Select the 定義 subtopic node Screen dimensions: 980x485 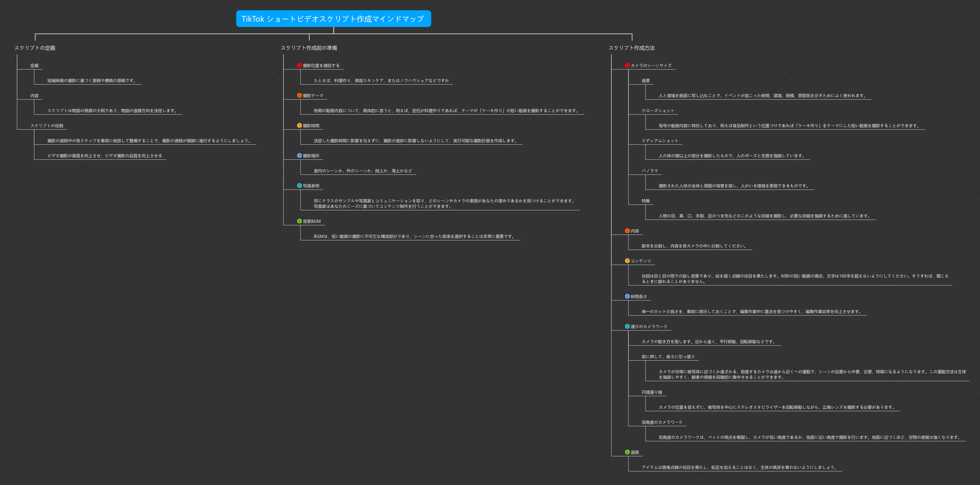tap(35, 65)
